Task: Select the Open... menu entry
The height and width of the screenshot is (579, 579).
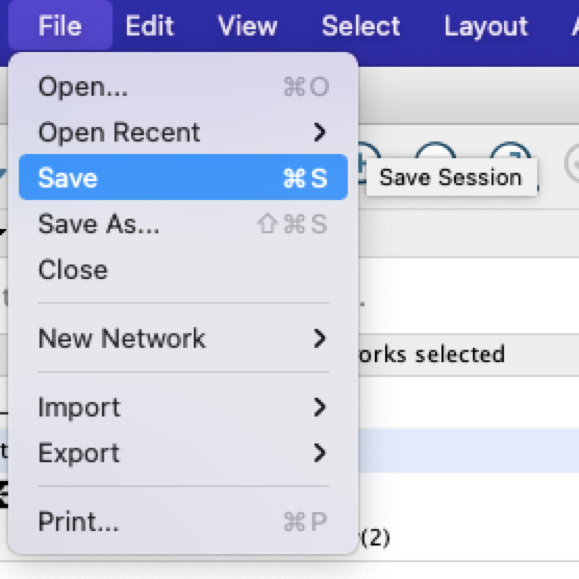Action: tap(183, 87)
